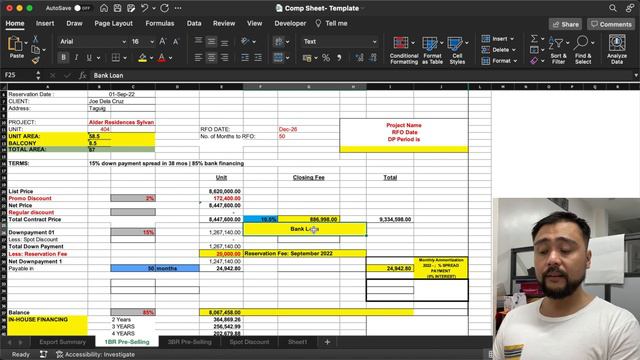The height and width of the screenshot is (360, 640).
Task: Add a new sheet with plus button
Action: pyautogui.click(x=327, y=342)
